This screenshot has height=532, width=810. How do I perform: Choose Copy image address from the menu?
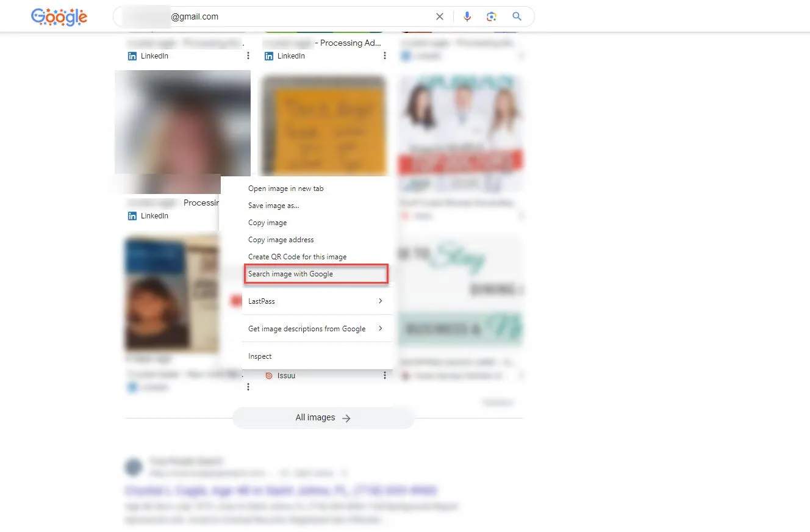coord(281,239)
